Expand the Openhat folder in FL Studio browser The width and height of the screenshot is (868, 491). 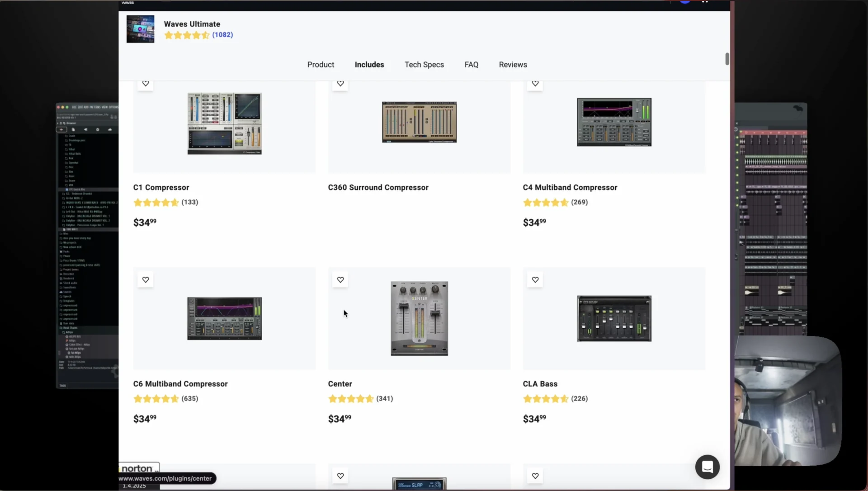tap(72, 163)
